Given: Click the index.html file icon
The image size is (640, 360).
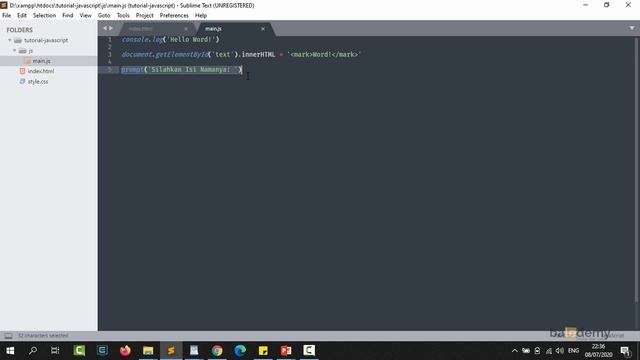Looking at the screenshot, I should (x=22, y=71).
